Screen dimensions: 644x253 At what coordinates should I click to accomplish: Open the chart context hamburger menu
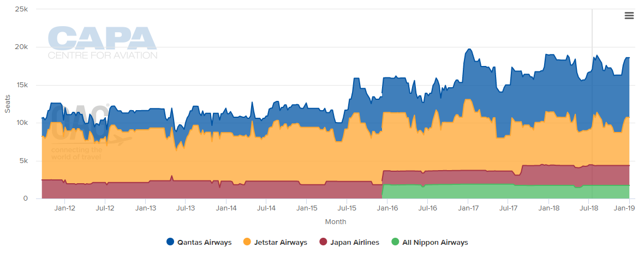point(629,16)
